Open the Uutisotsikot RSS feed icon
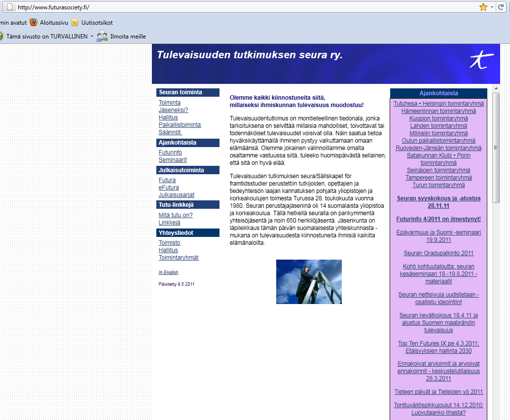This screenshot has height=420, width=510. (x=75, y=22)
